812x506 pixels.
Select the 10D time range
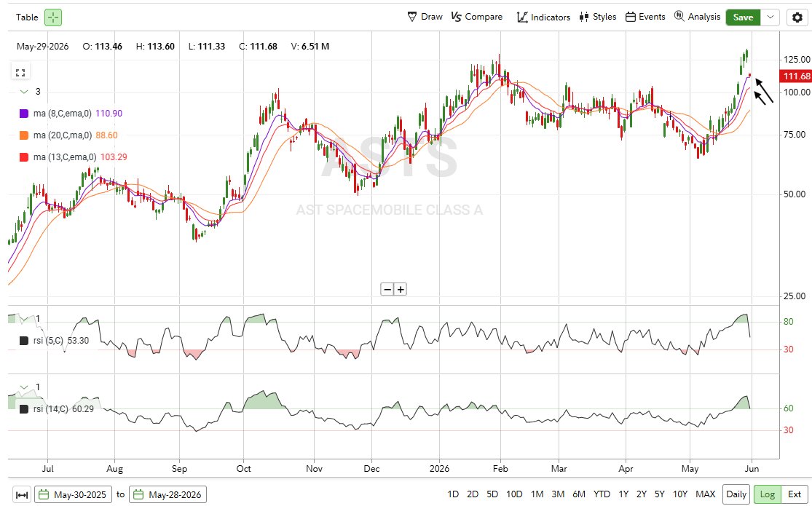(x=514, y=494)
